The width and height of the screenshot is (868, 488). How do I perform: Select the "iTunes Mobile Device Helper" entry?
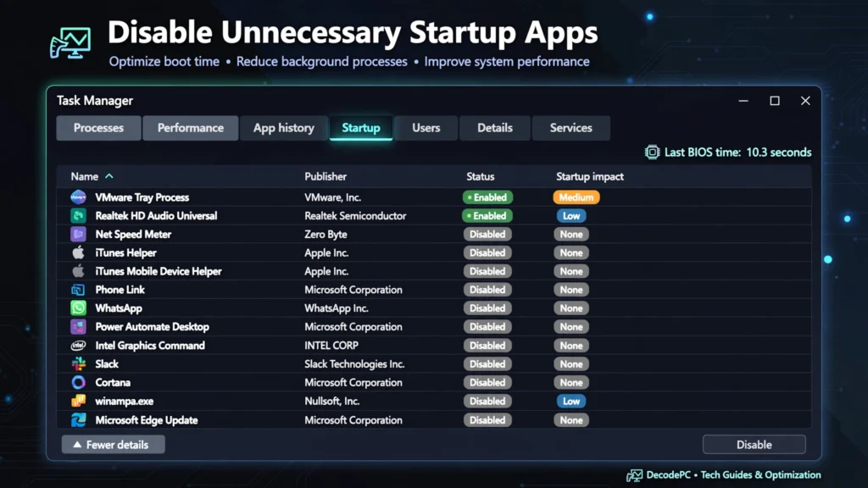click(159, 271)
